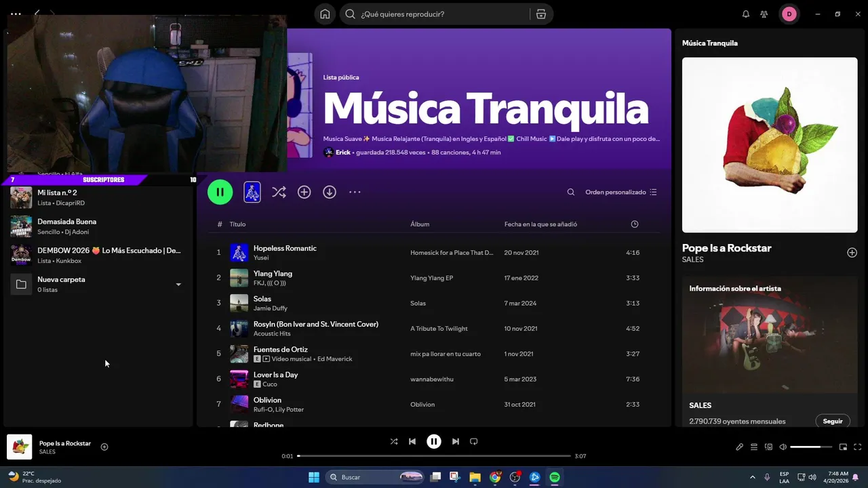Adjust the volume slider
This screenshot has height=488, width=868.
(811, 447)
